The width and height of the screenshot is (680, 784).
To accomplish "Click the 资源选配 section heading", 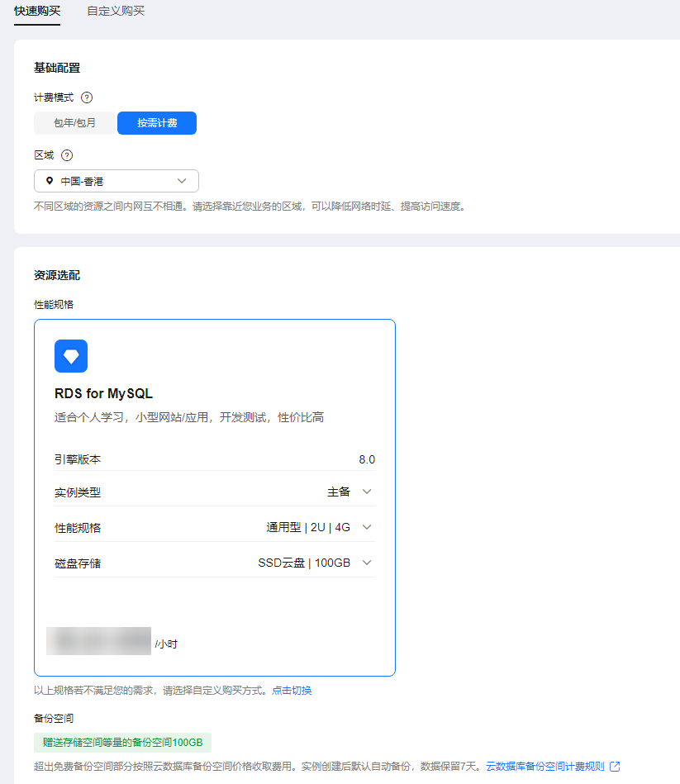I will coord(57,275).
